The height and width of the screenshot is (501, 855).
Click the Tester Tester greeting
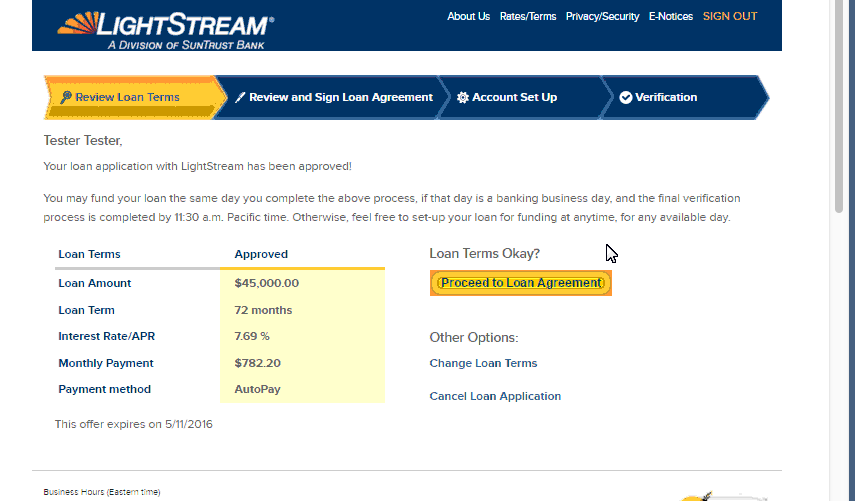[83, 141]
